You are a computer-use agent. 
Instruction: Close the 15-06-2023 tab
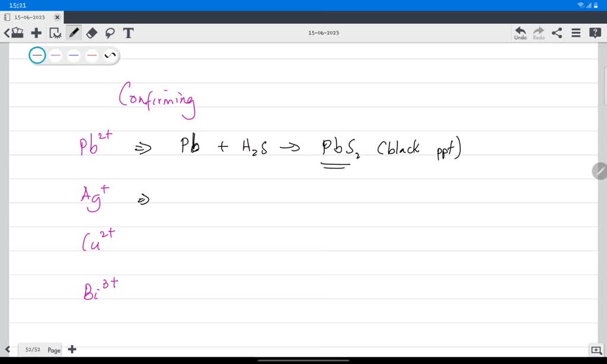(57, 17)
